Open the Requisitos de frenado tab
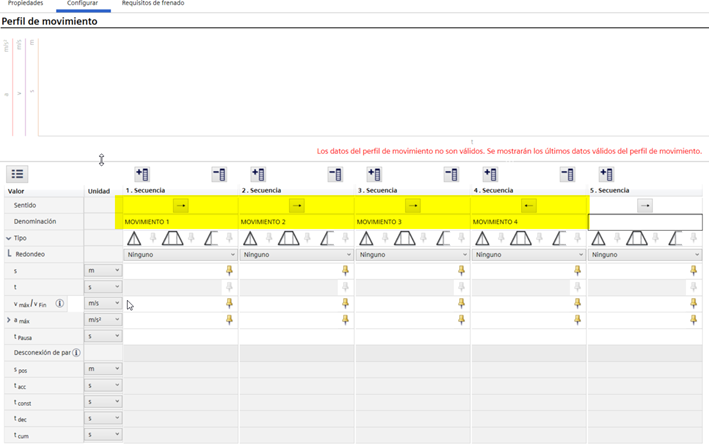709x446 pixels. pos(152,4)
